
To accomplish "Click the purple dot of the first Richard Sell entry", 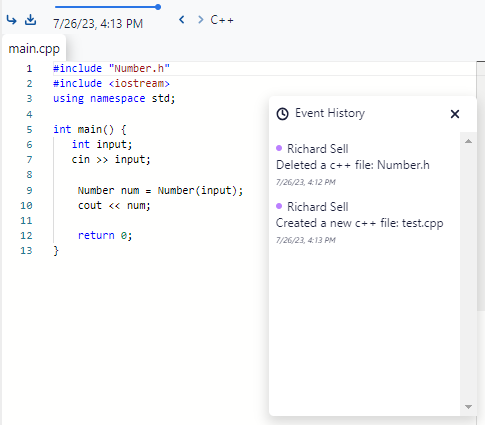I will (x=279, y=148).
